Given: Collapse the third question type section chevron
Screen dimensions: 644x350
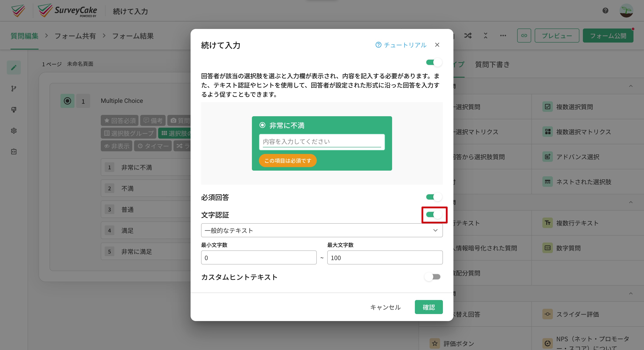Looking at the screenshot, I should [631, 293].
